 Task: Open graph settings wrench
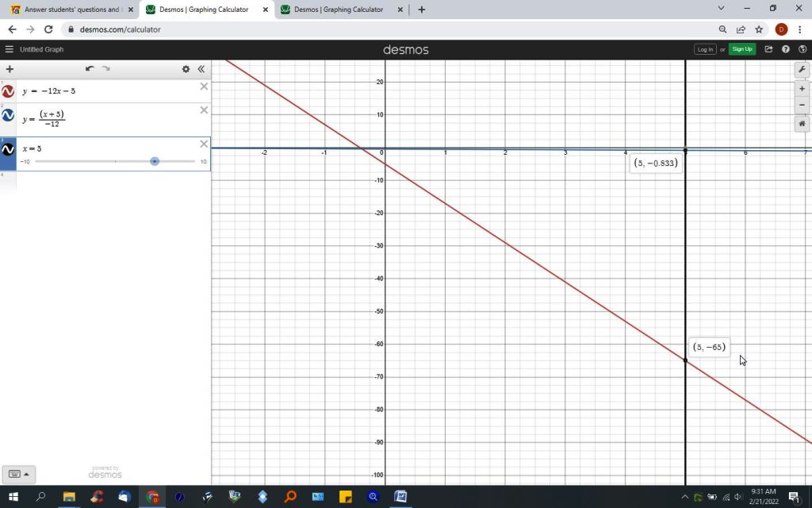point(802,70)
